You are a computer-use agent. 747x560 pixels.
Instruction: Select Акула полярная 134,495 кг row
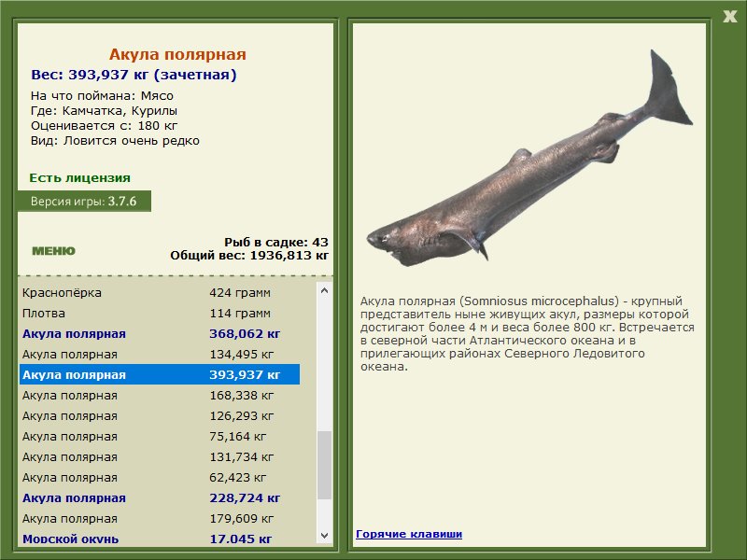[x=160, y=354]
